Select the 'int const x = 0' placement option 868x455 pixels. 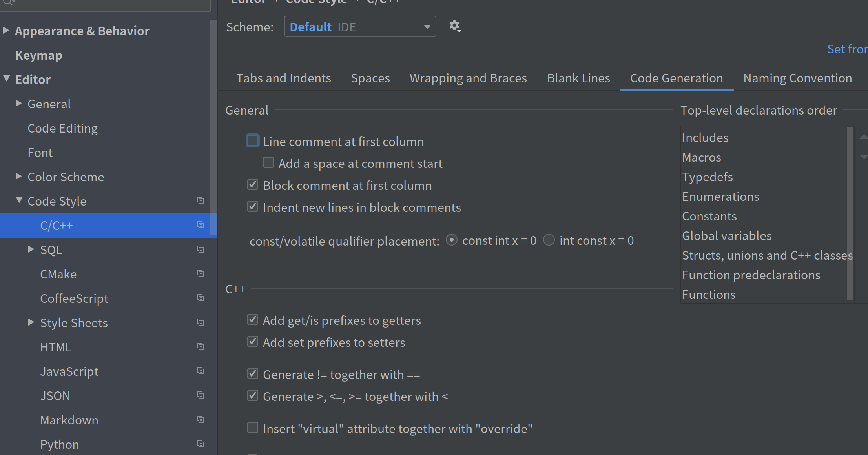coord(549,240)
